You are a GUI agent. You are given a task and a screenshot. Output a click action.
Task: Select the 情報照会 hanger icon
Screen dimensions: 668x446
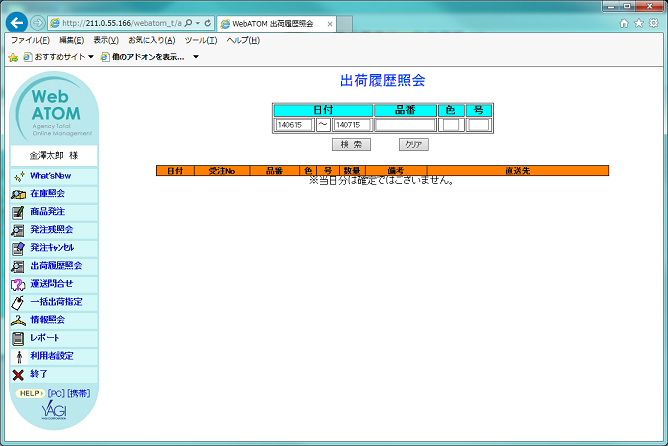coord(18,320)
